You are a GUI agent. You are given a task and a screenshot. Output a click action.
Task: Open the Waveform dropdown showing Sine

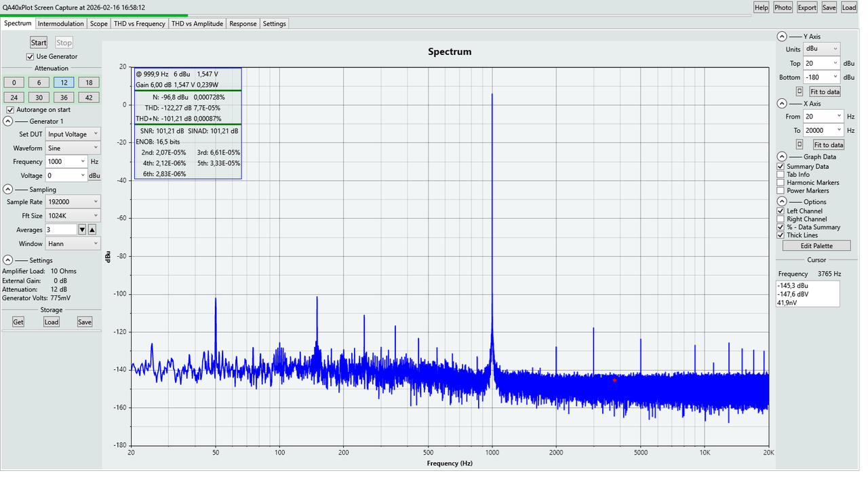(73, 148)
